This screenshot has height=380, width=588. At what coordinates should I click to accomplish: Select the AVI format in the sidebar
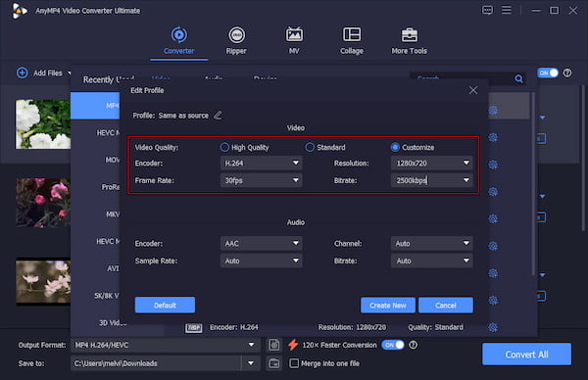click(x=95, y=268)
